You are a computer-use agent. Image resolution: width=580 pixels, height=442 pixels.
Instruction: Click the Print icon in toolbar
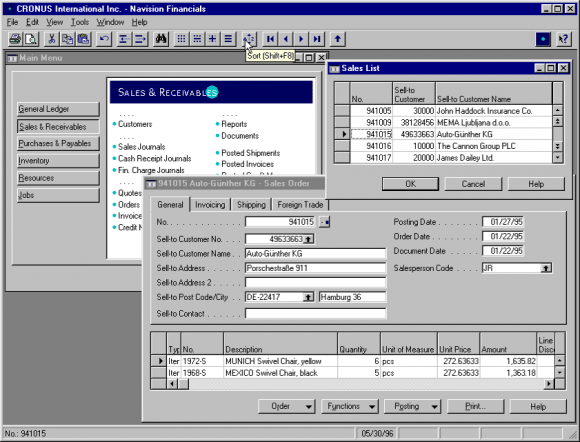click(x=15, y=39)
